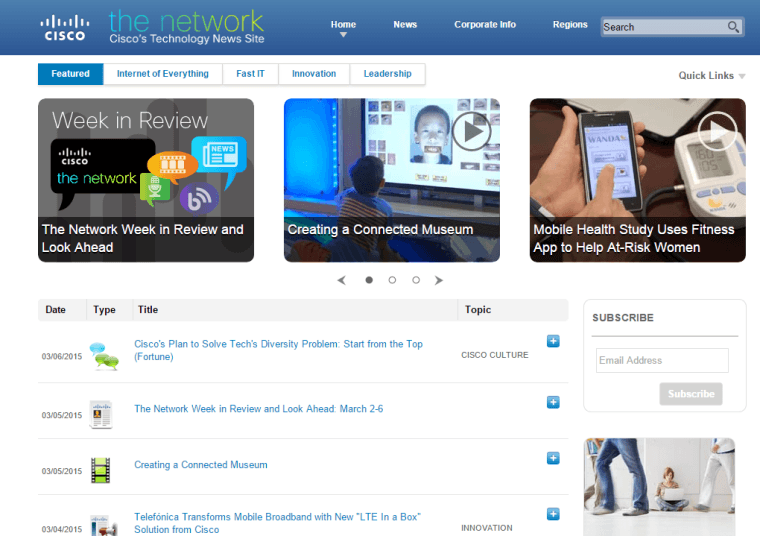
Task: Open Cisco's Plan to Solve Diversity Problem link
Action: tap(278, 350)
